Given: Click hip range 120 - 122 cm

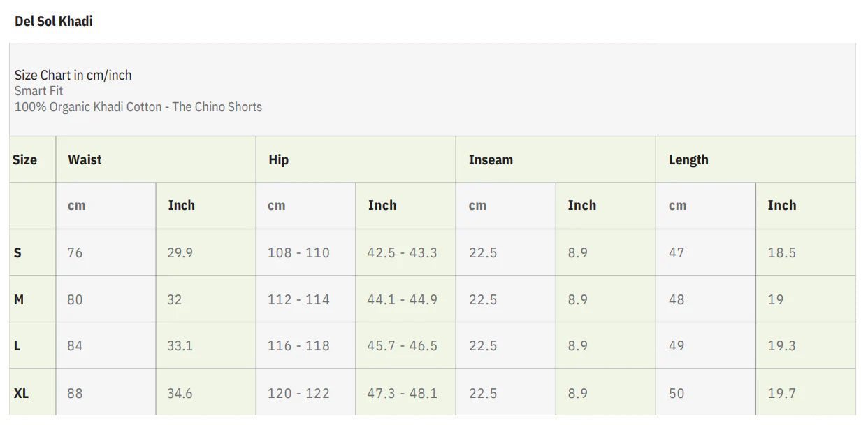Looking at the screenshot, I should pyautogui.click(x=298, y=393).
